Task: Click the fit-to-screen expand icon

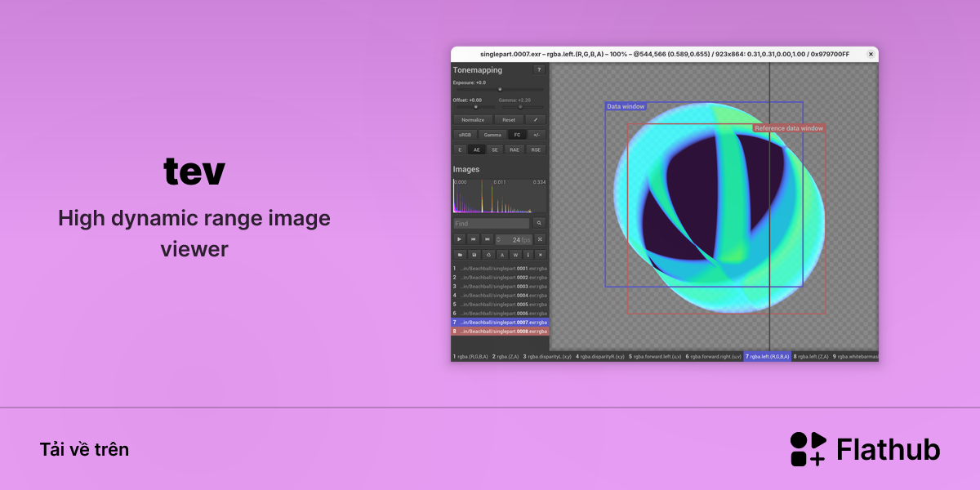Action: [540, 239]
